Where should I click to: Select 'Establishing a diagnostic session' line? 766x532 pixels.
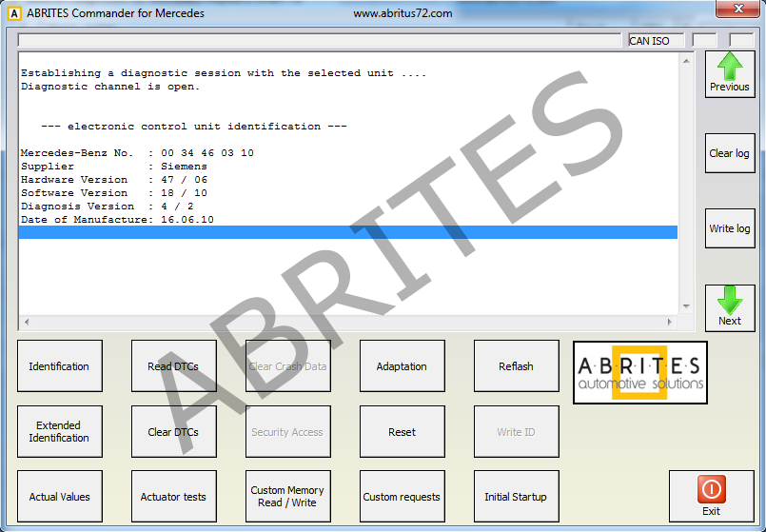click(x=224, y=73)
